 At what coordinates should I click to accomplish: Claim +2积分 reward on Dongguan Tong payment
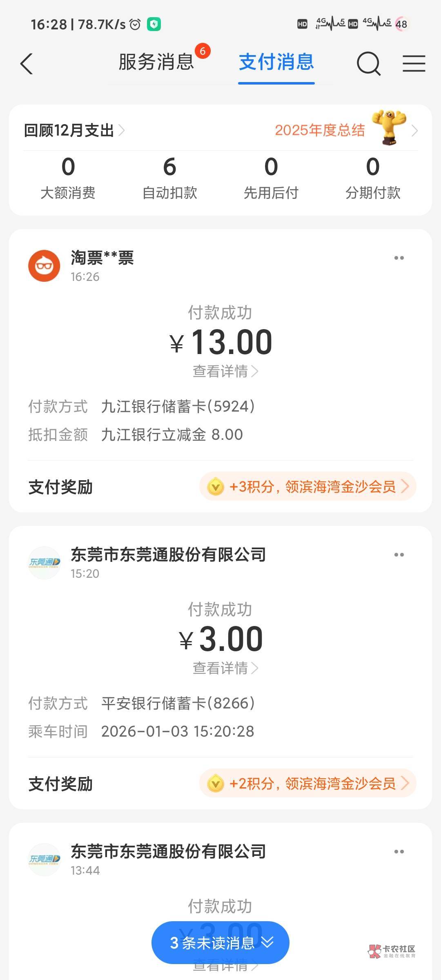307,784
